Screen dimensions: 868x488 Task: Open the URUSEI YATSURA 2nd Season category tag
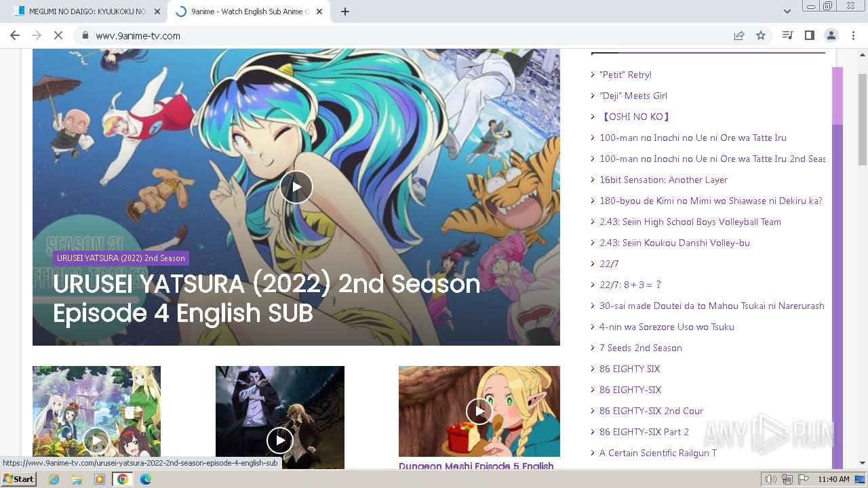(121, 258)
